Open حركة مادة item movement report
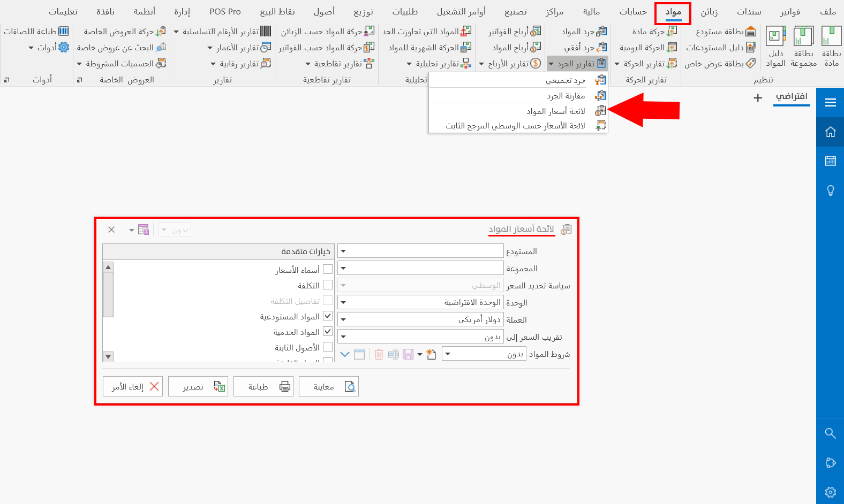The image size is (844, 504). point(654,32)
